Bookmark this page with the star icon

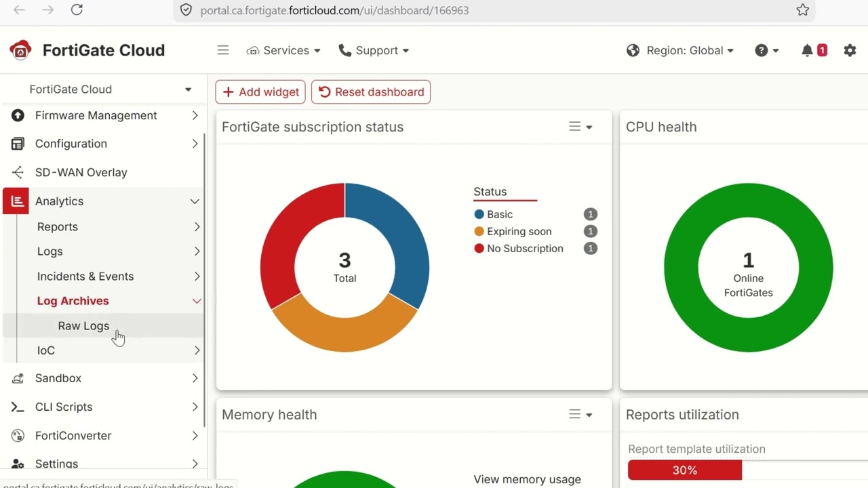803,9
